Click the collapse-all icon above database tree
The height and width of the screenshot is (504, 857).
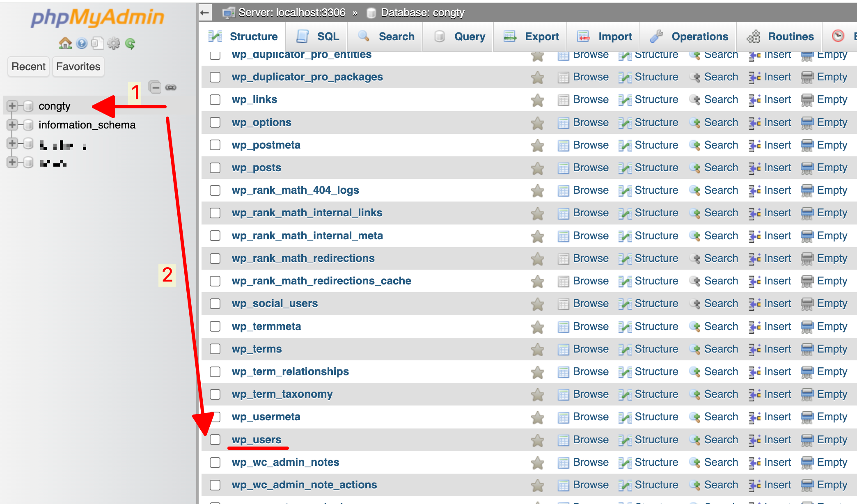[x=155, y=87]
